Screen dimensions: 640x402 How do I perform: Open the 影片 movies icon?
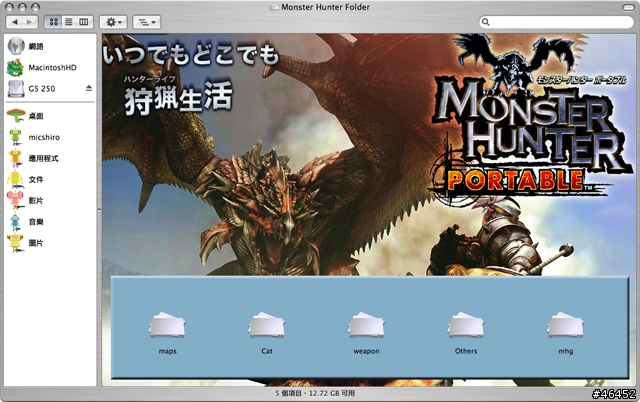tap(15, 201)
